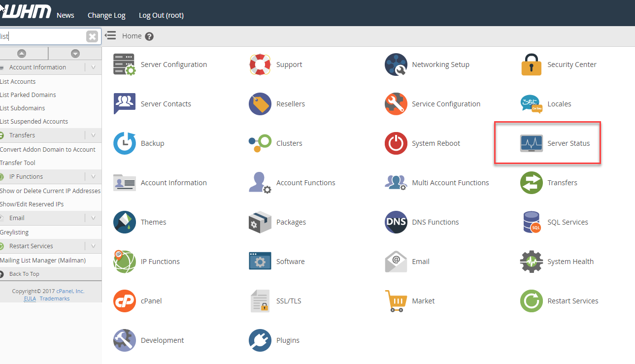Screen dimensions: 635x364
Task: Open the Server Status monitor icon
Action: point(532,143)
